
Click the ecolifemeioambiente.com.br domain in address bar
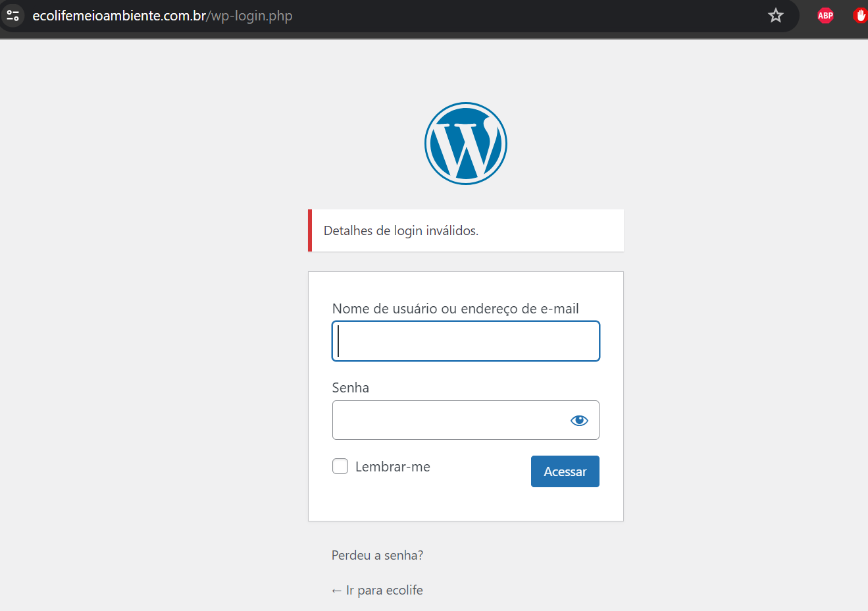pos(119,16)
